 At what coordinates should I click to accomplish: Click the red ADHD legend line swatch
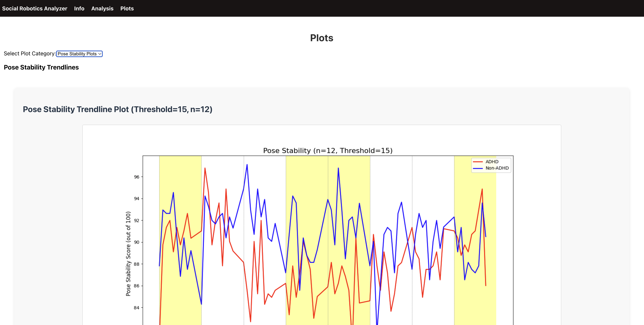point(478,162)
